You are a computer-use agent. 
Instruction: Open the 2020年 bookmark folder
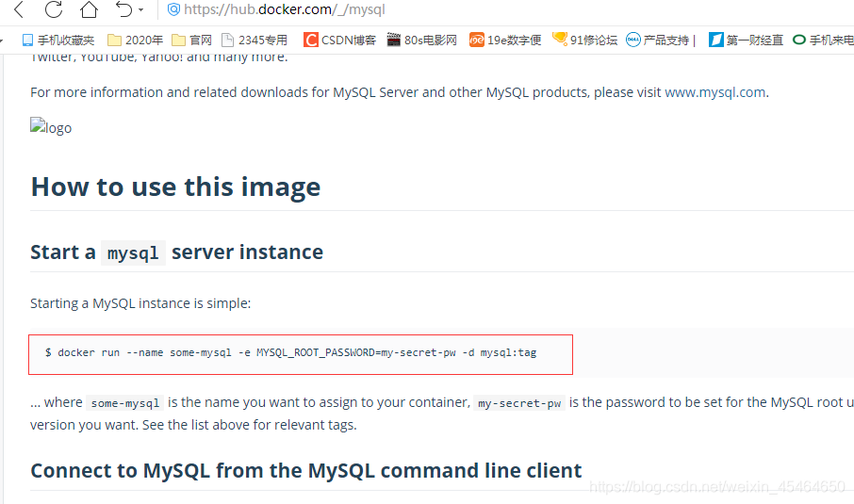[135, 40]
